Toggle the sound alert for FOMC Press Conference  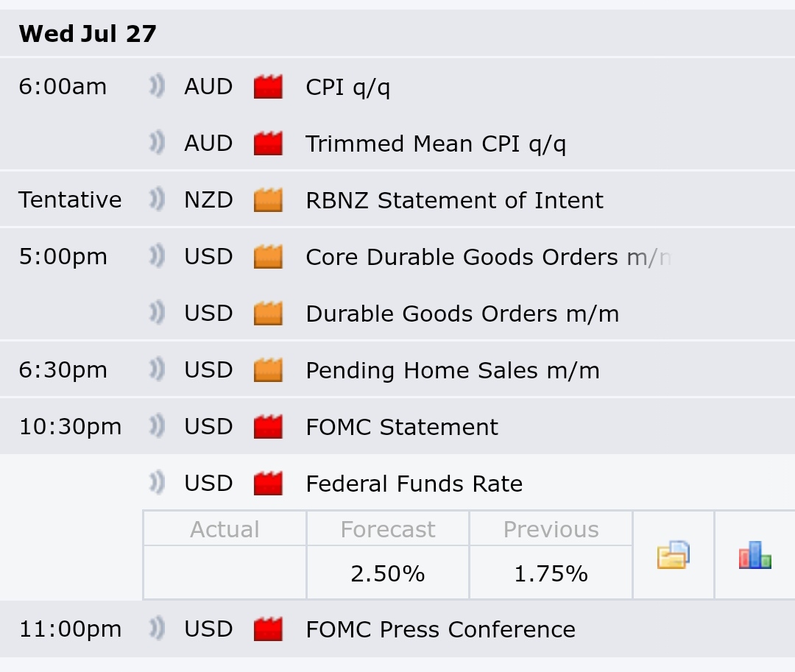[156, 629]
